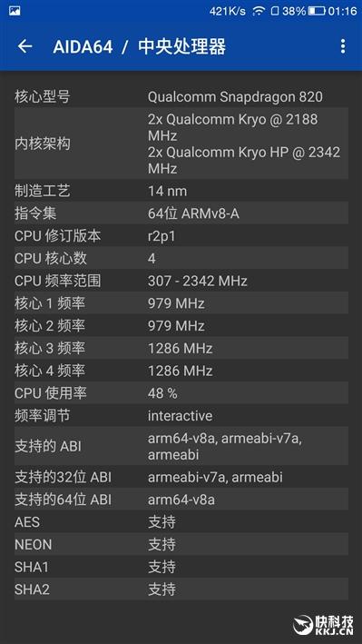
Task: Tap the image notification icon in status bar
Action: point(15,11)
